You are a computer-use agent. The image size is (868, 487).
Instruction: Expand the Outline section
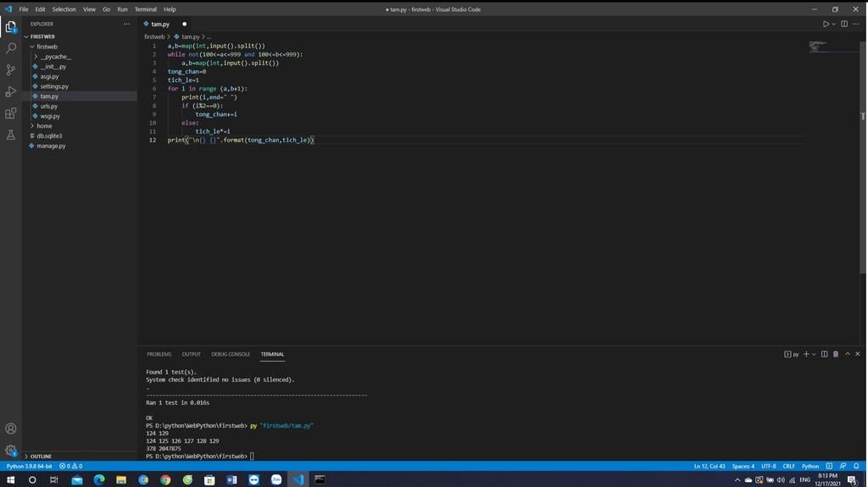click(x=40, y=456)
